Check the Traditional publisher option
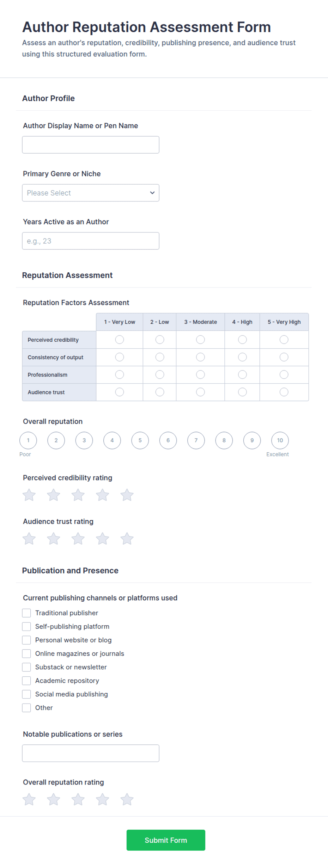 (26, 613)
